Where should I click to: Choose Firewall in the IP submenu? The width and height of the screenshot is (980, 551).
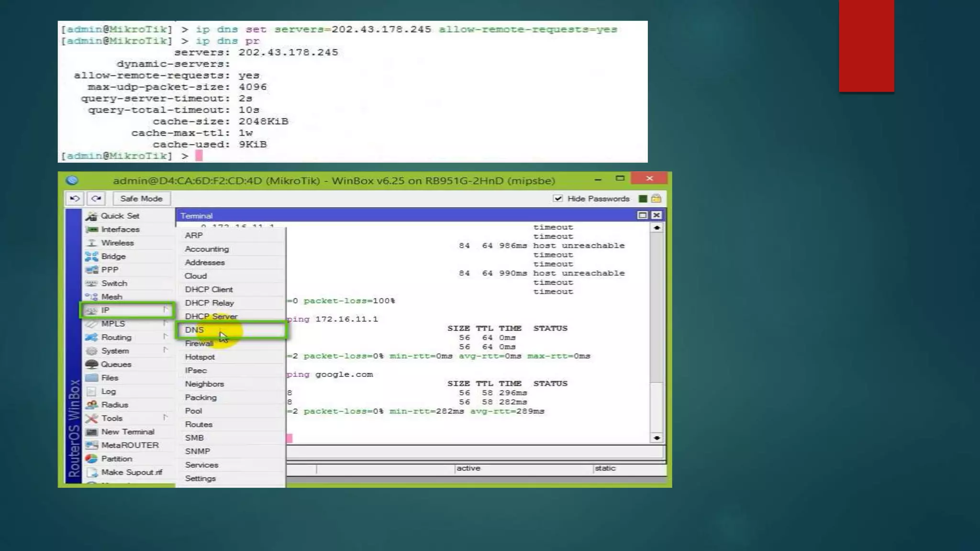click(199, 343)
